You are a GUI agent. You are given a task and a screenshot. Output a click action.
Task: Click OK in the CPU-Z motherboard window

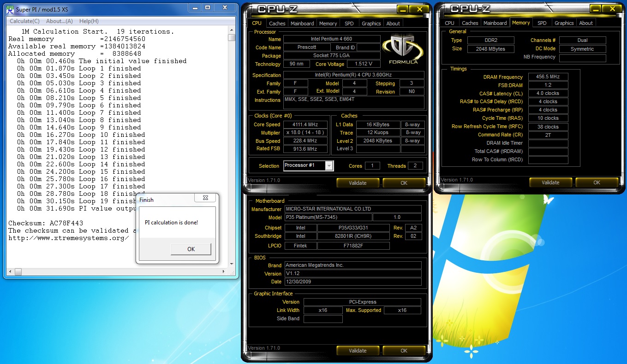(404, 351)
